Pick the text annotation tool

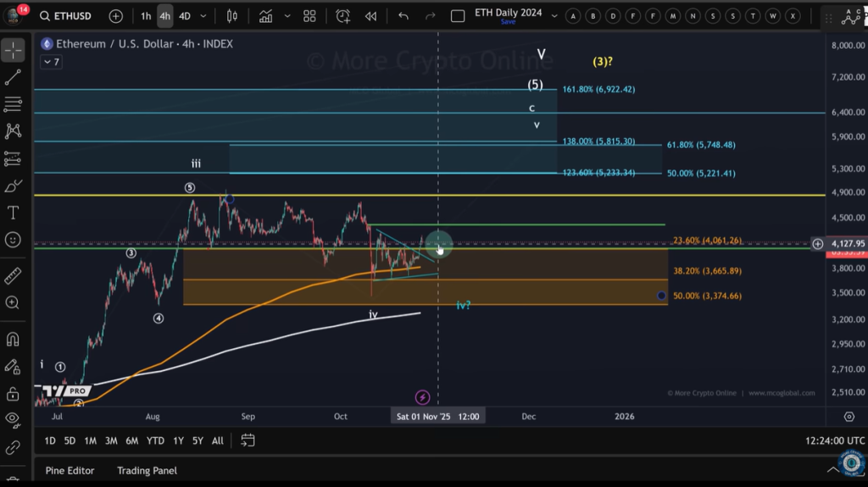coord(13,213)
